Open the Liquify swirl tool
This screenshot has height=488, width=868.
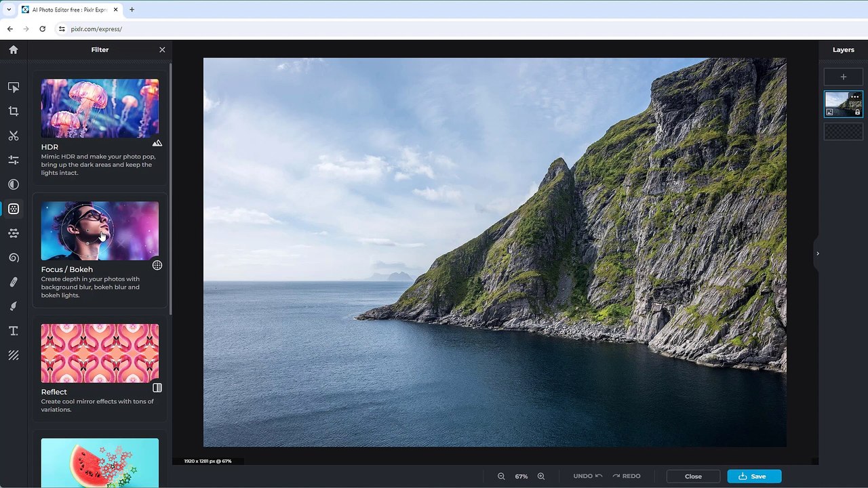[14, 258]
